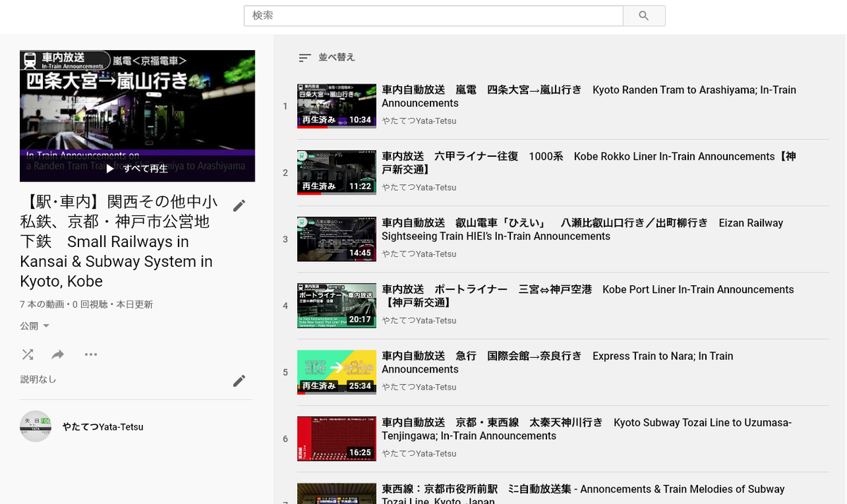Click channel name under Randen Tram video
This screenshot has height=504, width=847.
tap(419, 121)
